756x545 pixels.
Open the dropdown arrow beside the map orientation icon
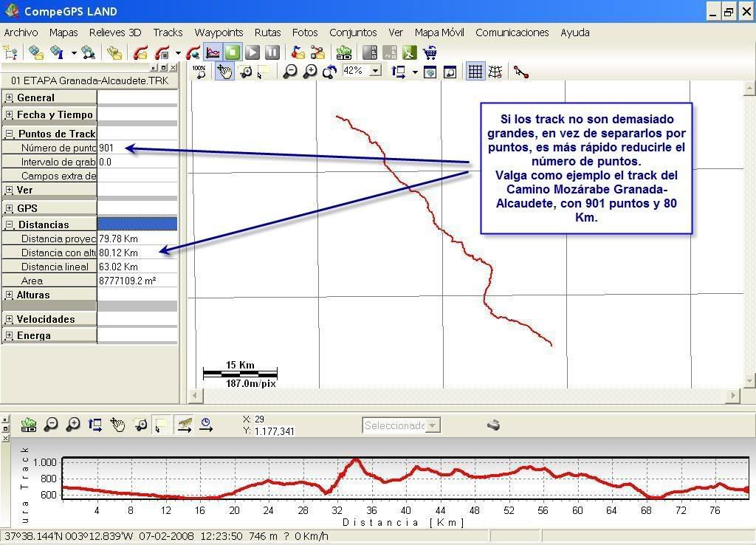click(x=415, y=72)
